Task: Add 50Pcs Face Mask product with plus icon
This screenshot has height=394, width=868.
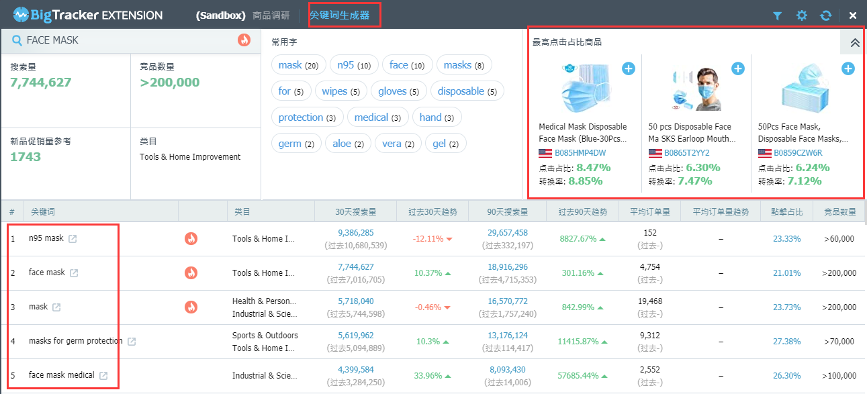Action: tap(848, 69)
